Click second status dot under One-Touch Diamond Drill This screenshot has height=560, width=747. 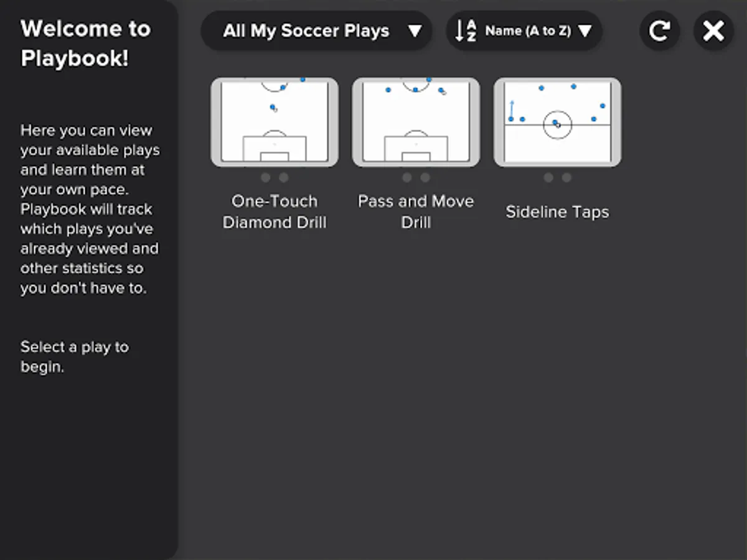click(284, 178)
